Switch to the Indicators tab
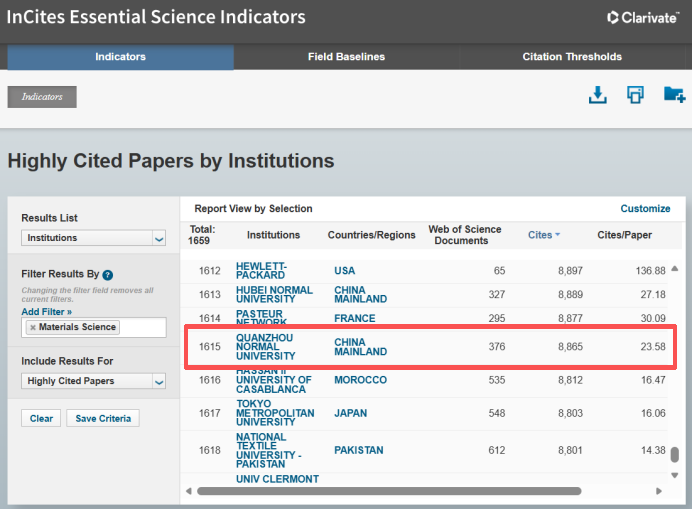 coord(120,57)
